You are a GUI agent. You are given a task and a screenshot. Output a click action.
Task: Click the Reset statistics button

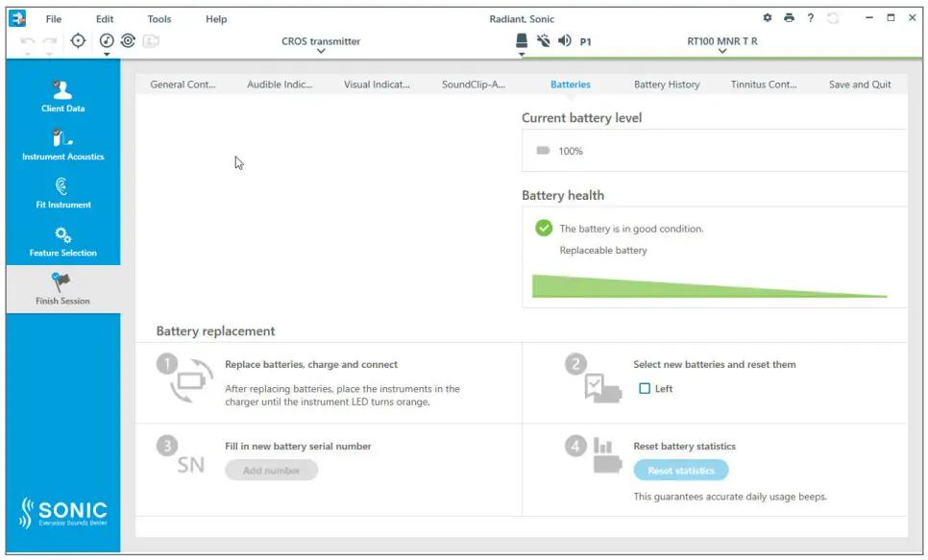681,471
